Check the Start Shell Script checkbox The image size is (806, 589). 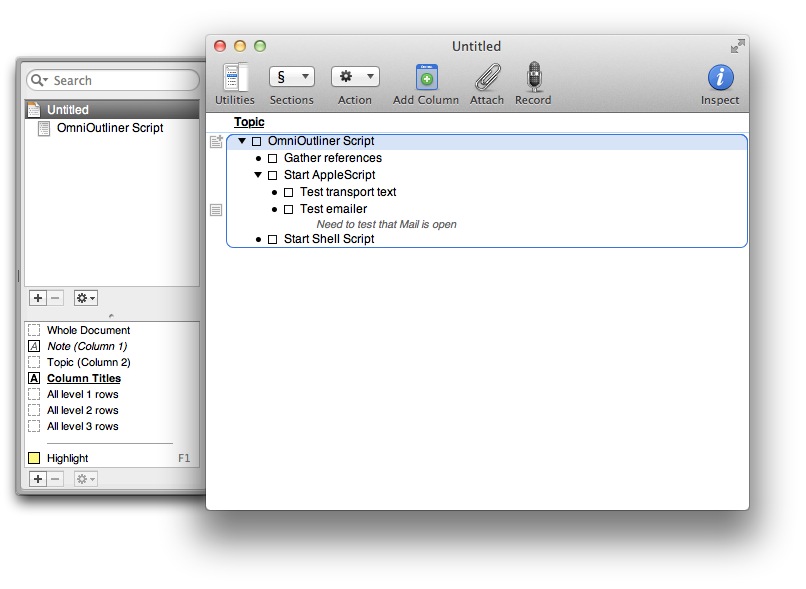click(x=272, y=239)
